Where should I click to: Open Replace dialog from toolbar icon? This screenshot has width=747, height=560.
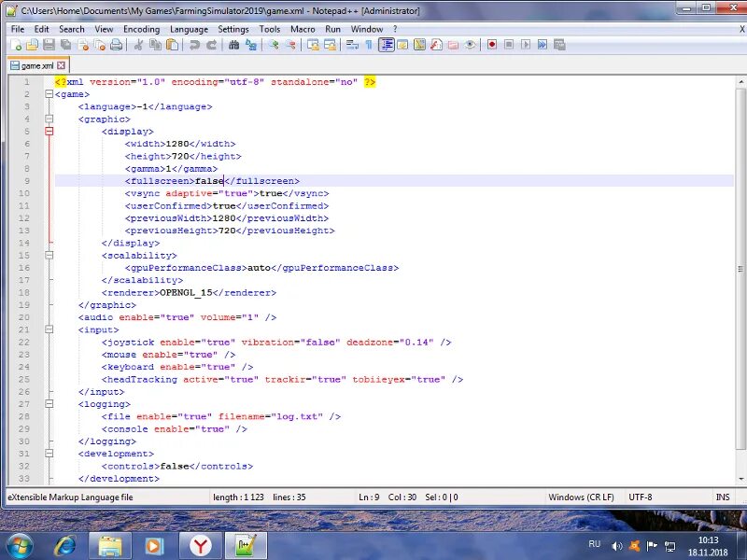tap(250, 45)
